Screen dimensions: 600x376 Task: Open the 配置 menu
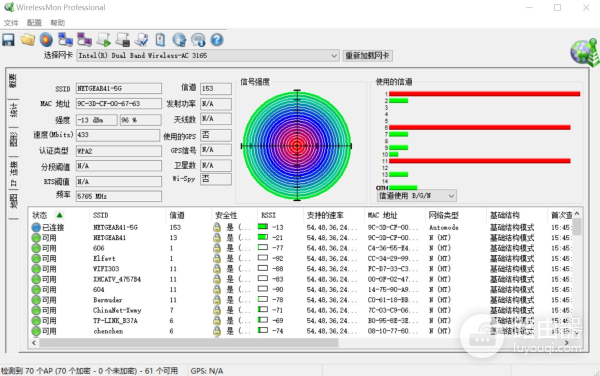point(34,23)
